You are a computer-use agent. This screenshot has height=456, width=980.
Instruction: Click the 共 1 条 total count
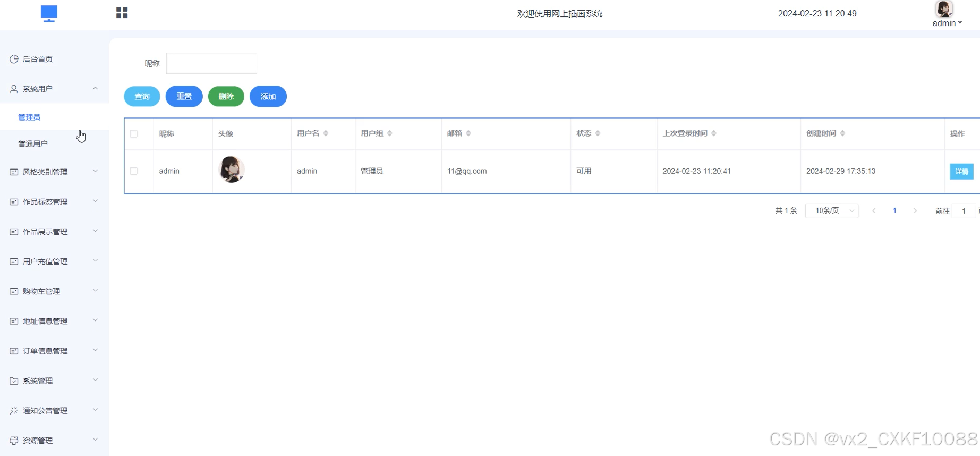pos(786,211)
